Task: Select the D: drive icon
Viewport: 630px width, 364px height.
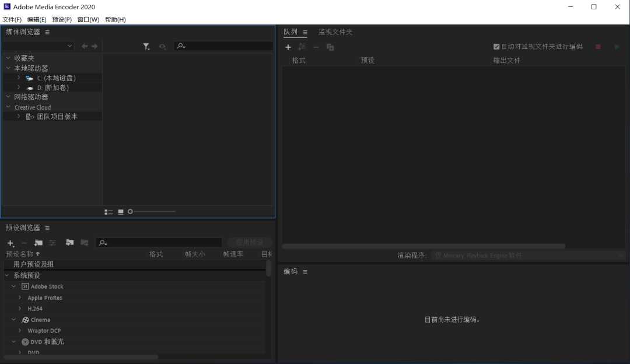Action: point(29,87)
